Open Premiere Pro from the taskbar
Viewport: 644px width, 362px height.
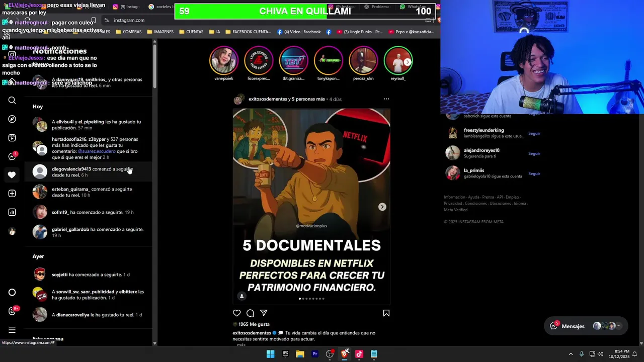(315, 354)
